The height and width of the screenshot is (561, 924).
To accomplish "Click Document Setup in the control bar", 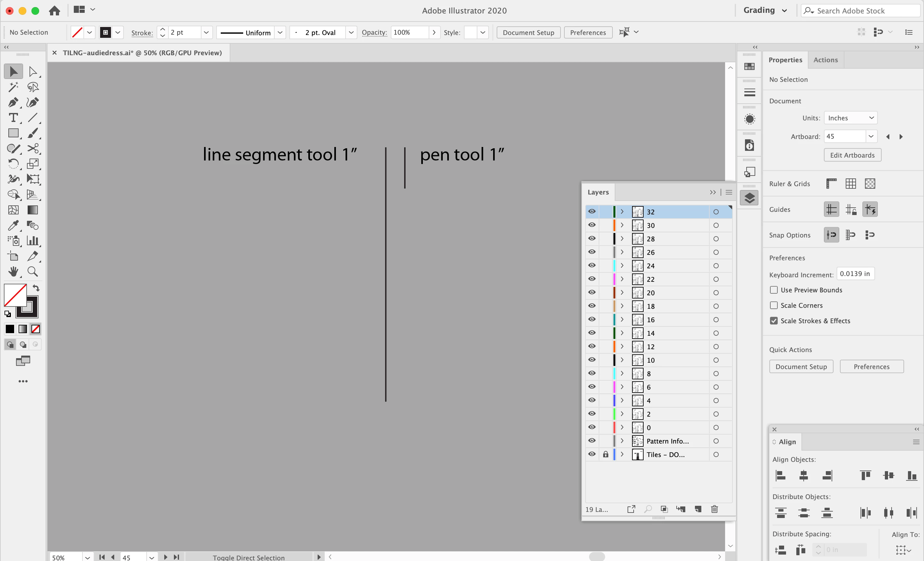I will point(528,33).
